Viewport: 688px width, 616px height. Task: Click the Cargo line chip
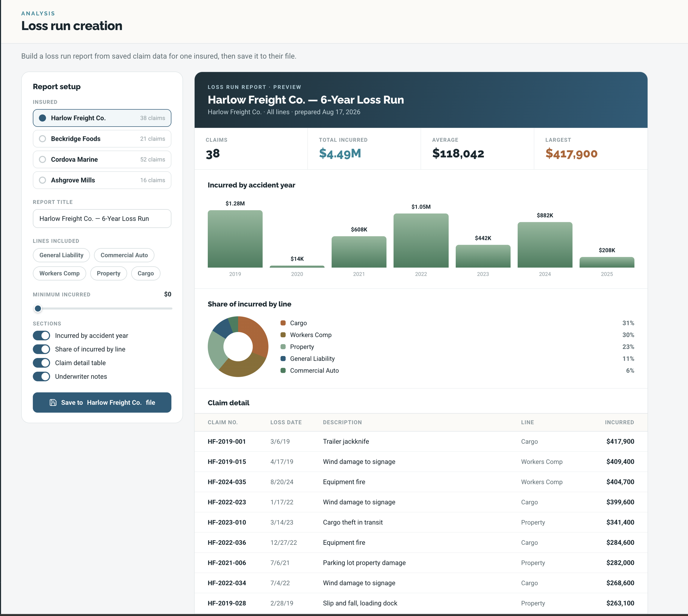click(146, 273)
